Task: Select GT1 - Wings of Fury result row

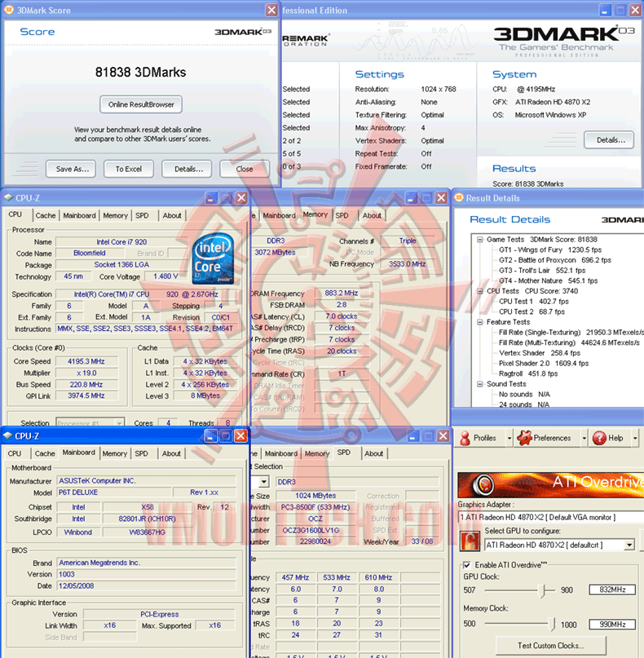Action: coord(549,250)
